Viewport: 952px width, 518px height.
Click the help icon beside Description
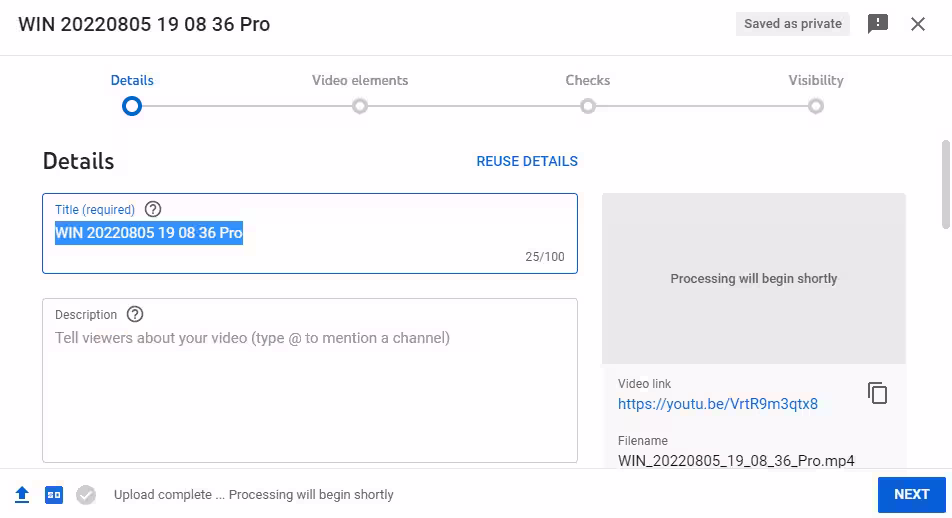click(x=135, y=314)
